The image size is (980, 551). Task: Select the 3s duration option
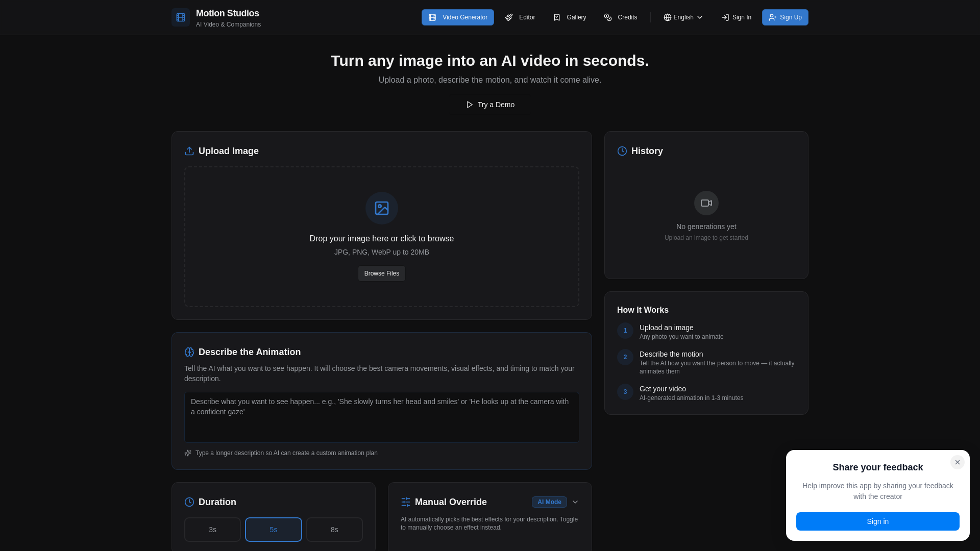point(212,530)
